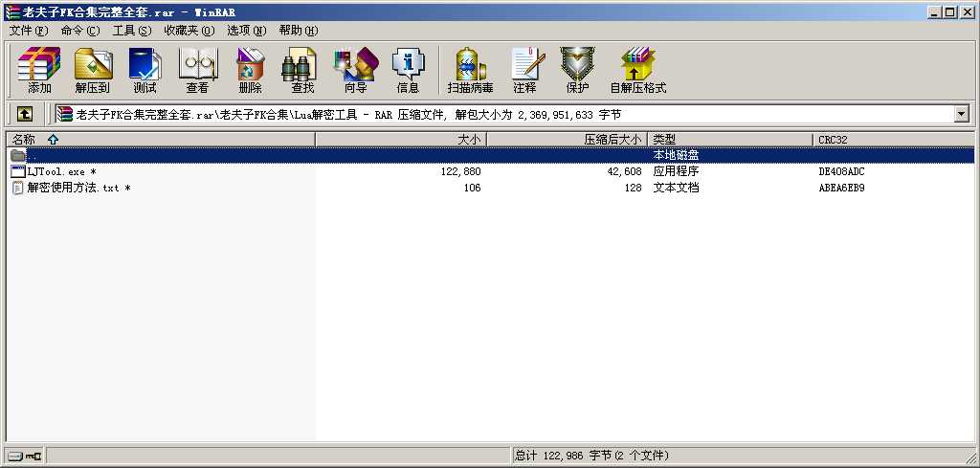
Task: Click the 解压到 (Extract To) icon
Action: click(x=93, y=70)
